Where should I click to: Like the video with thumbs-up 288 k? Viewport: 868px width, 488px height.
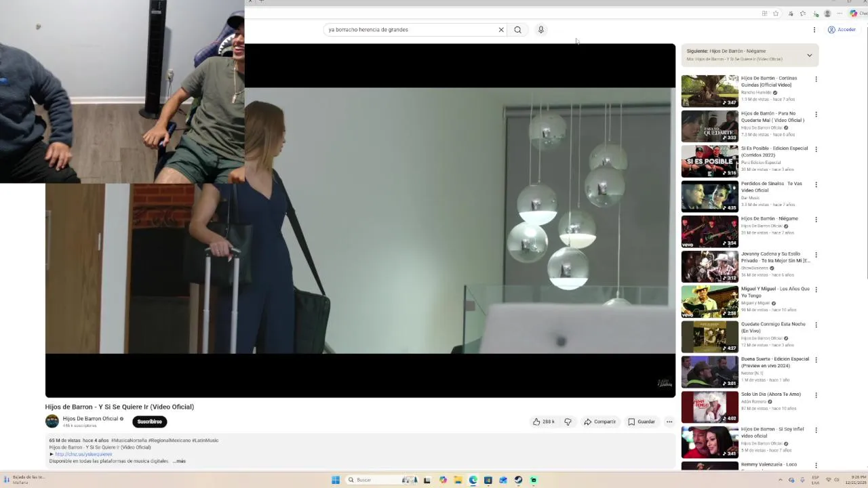[544, 422]
